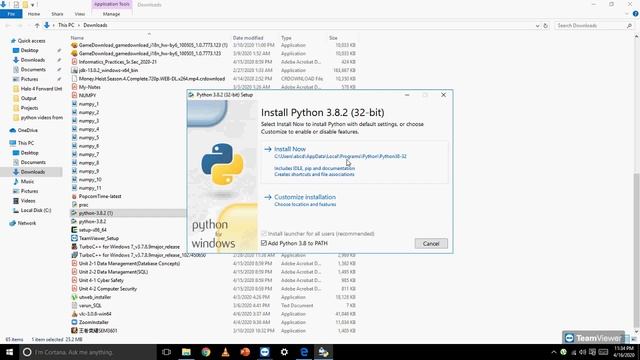The image size is (640, 360).
Task: Select numpy_5 file
Action: 89,138
